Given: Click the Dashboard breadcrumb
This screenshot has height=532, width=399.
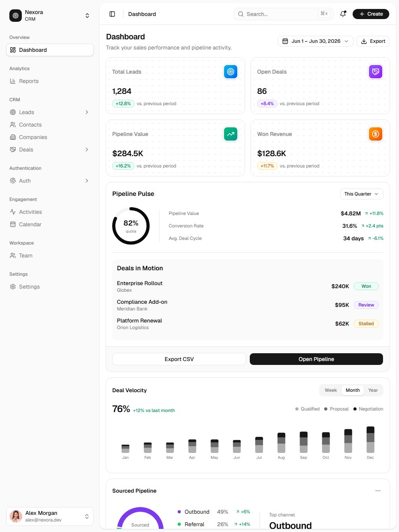Looking at the screenshot, I should pyautogui.click(x=142, y=14).
